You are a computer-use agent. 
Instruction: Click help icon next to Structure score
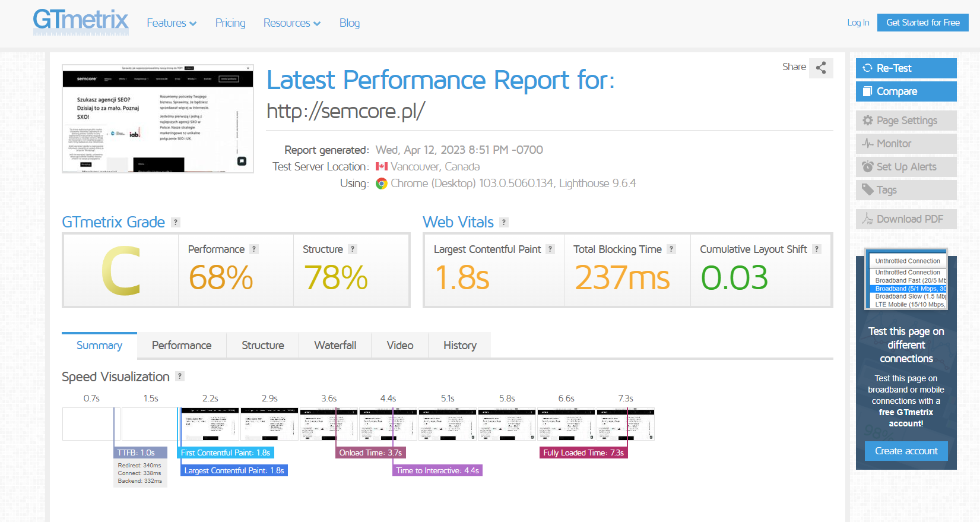click(353, 249)
